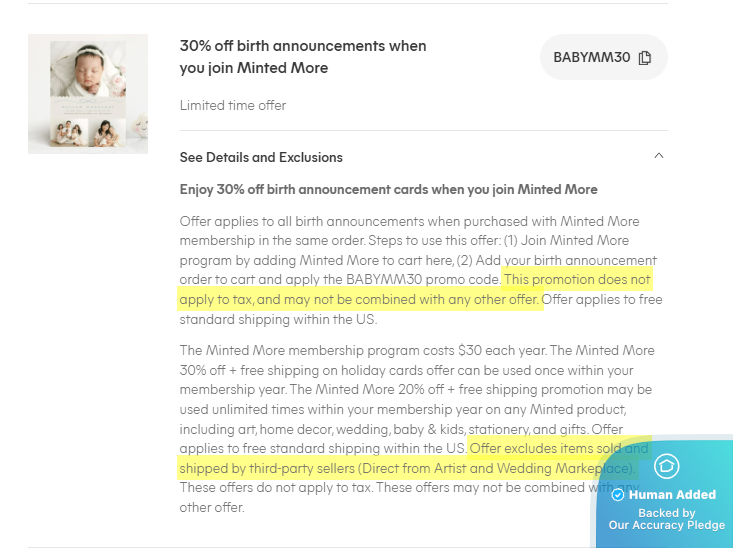
Task: Toggle the See Details and Exclusions label
Action: [261, 157]
